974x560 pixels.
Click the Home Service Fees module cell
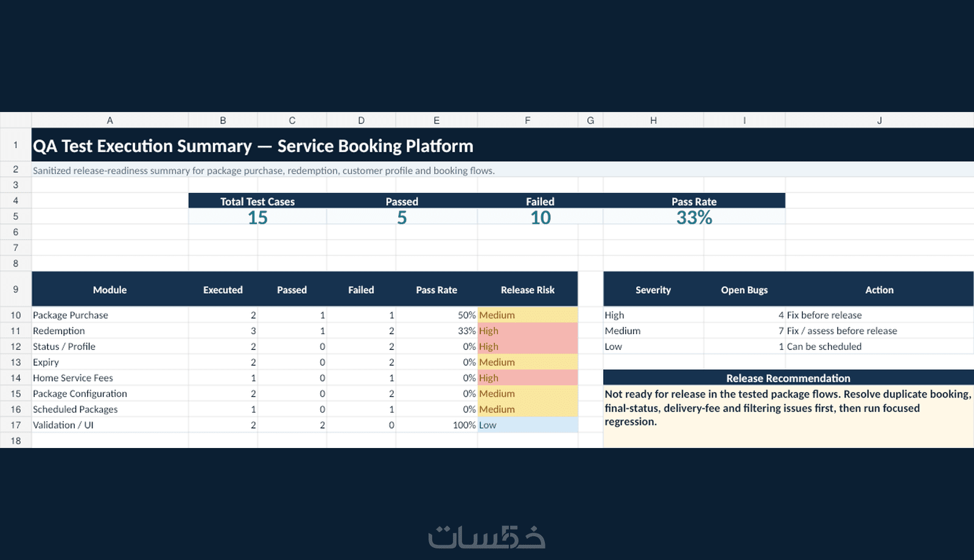(110, 378)
